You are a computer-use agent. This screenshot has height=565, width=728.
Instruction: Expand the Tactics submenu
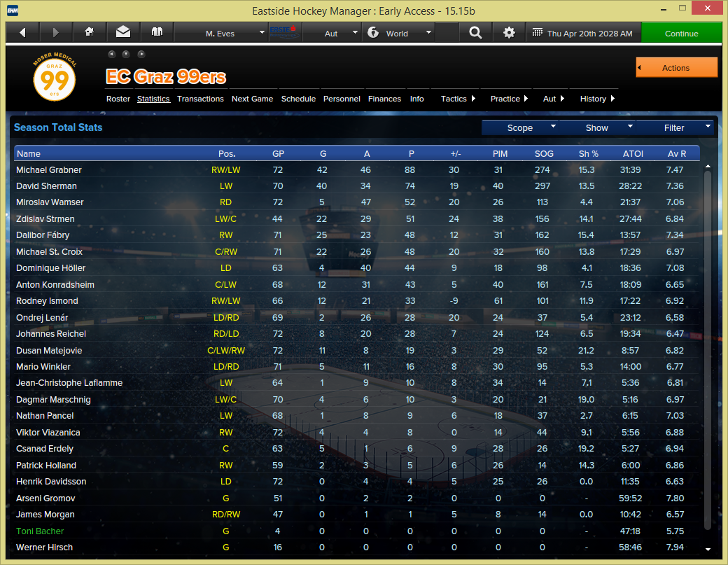(x=458, y=99)
